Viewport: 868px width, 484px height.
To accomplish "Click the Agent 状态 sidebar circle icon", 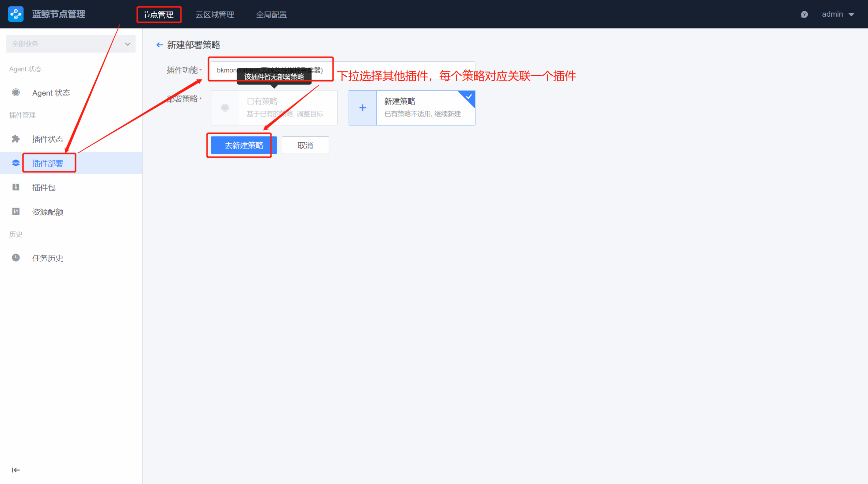I will (16, 92).
